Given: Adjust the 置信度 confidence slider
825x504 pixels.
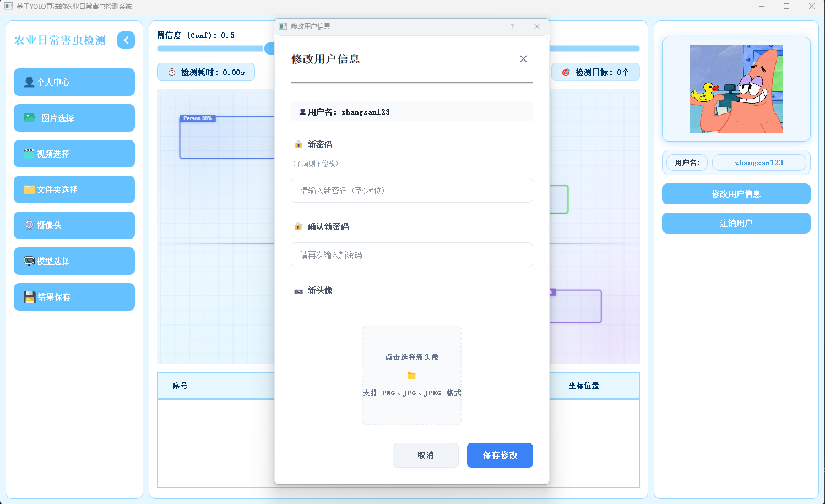Looking at the screenshot, I should pos(269,48).
